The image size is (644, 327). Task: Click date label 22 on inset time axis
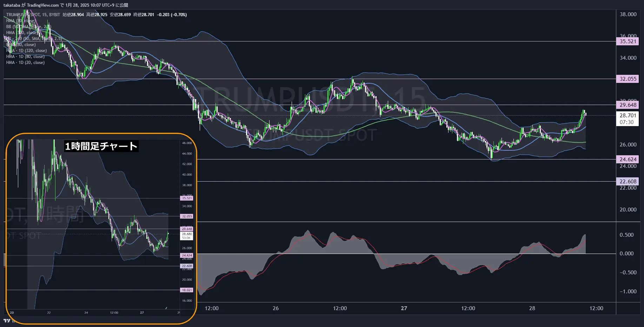[x=49, y=313]
